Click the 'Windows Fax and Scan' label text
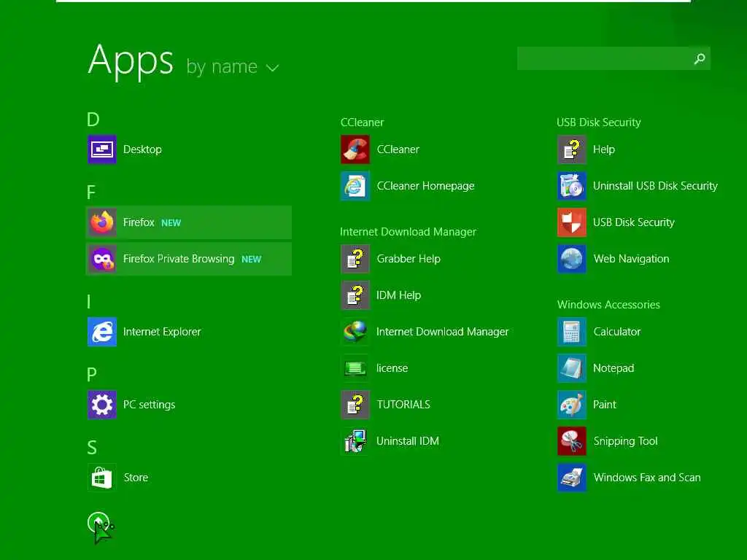The width and height of the screenshot is (747, 560). click(x=647, y=478)
